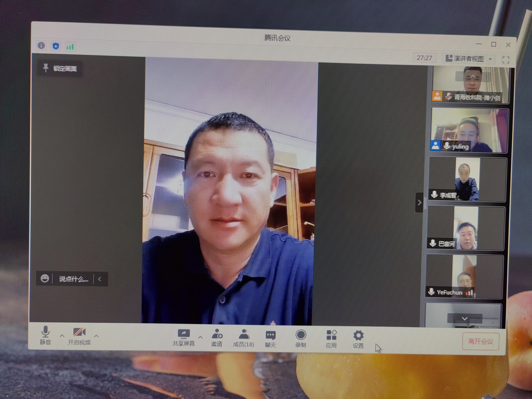532x399 pixels.
Task: Click 锁定画面 to lock the video
Action: pyautogui.click(x=65, y=69)
